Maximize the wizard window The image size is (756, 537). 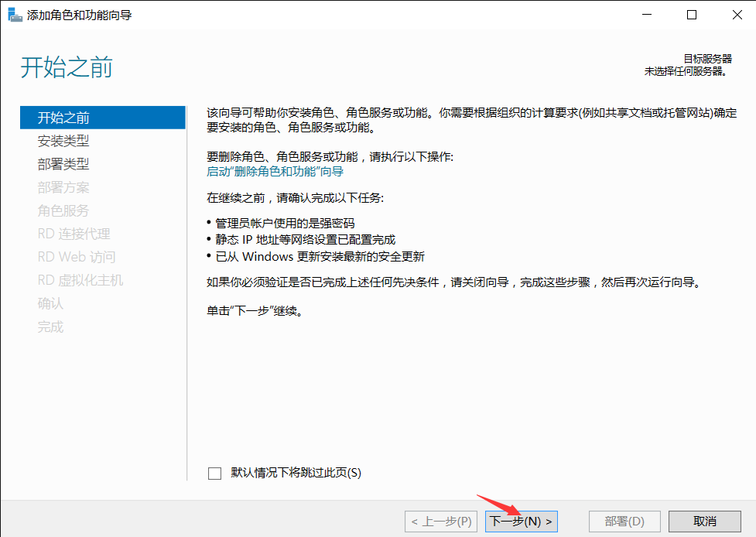(692, 15)
